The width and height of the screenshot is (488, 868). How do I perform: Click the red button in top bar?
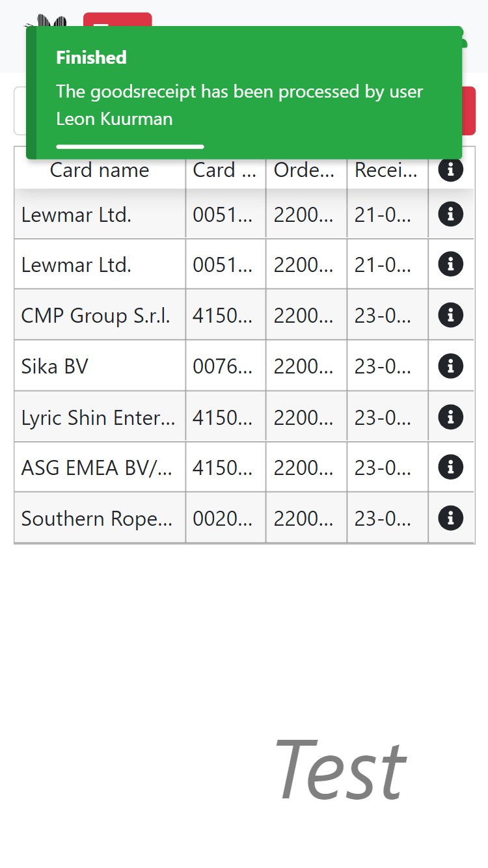(118, 20)
